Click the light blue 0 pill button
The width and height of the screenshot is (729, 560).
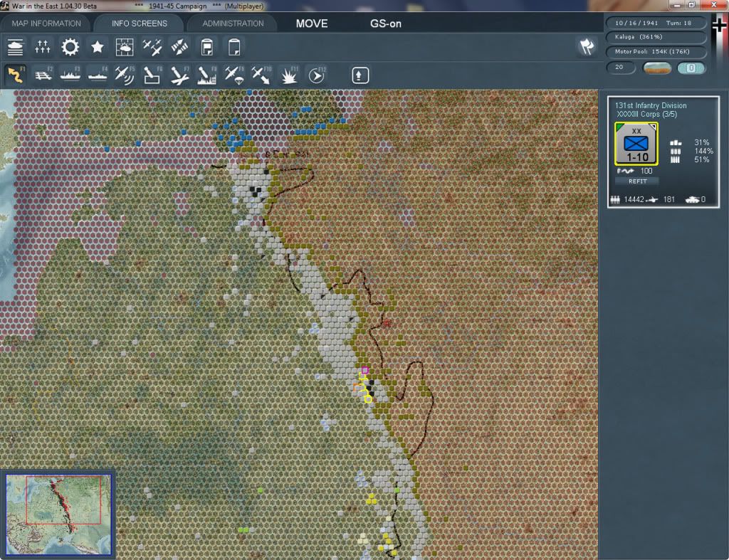tap(691, 68)
